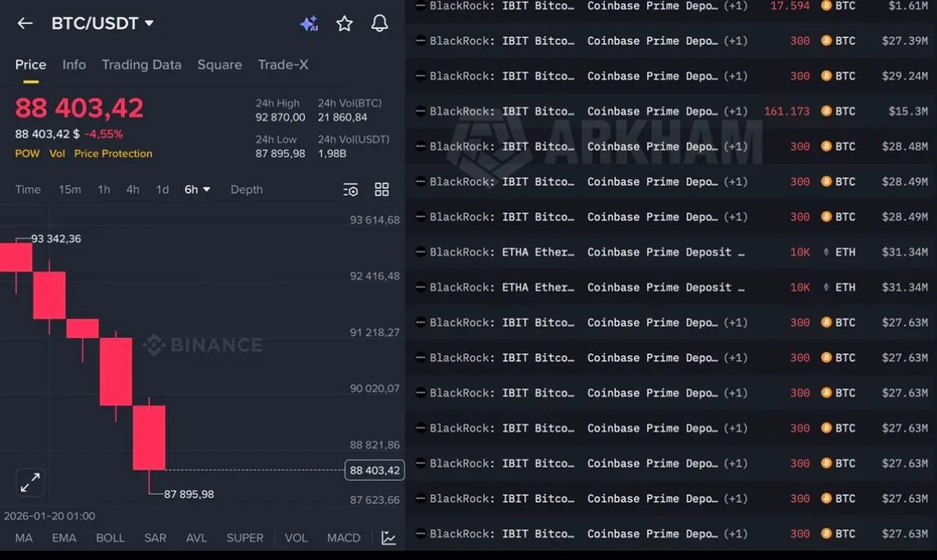Toggle the AVL indicator
The image size is (937, 560).
point(196,538)
